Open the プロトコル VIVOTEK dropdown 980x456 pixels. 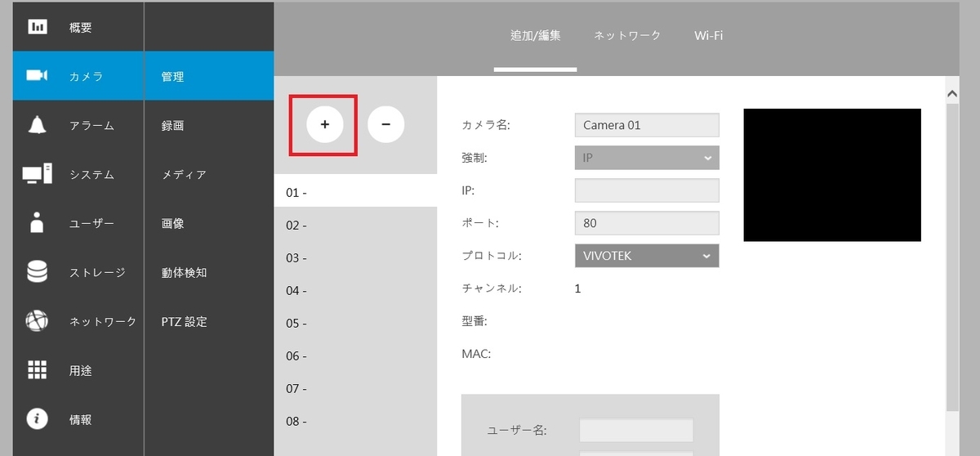pos(647,256)
